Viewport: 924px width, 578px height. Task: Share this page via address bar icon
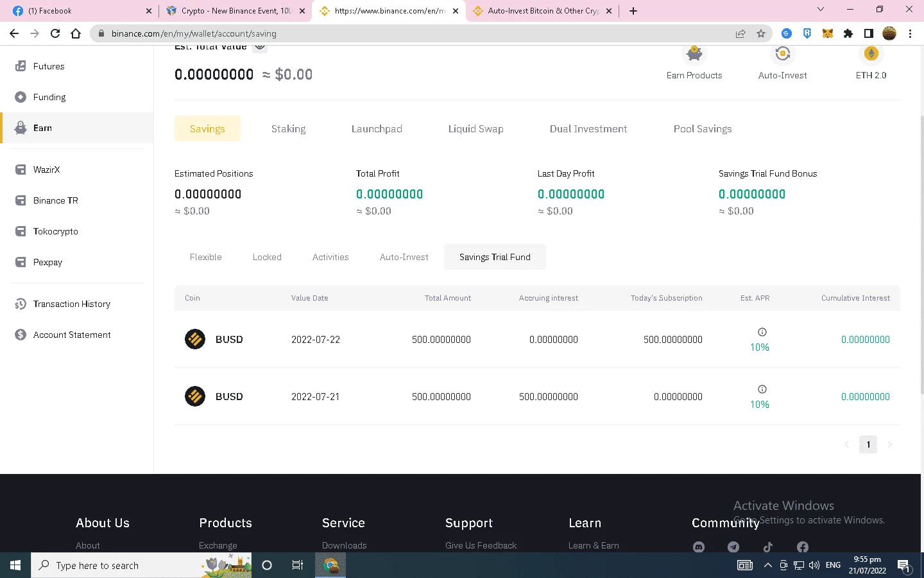pyautogui.click(x=740, y=33)
